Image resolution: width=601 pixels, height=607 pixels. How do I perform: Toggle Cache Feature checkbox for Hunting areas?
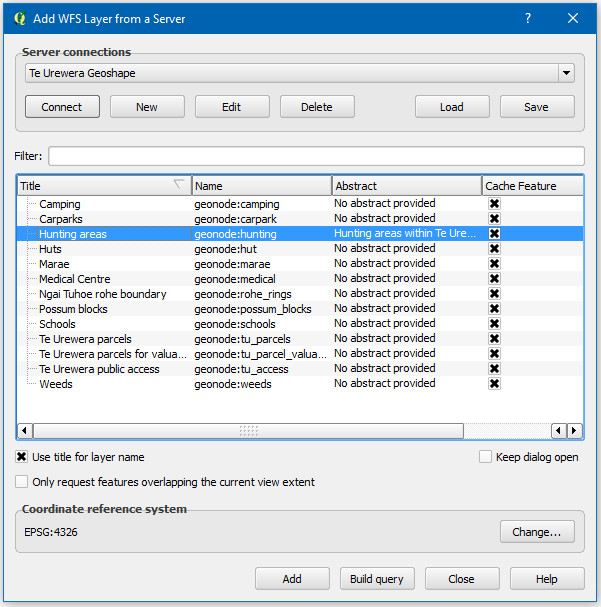[494, 233]
